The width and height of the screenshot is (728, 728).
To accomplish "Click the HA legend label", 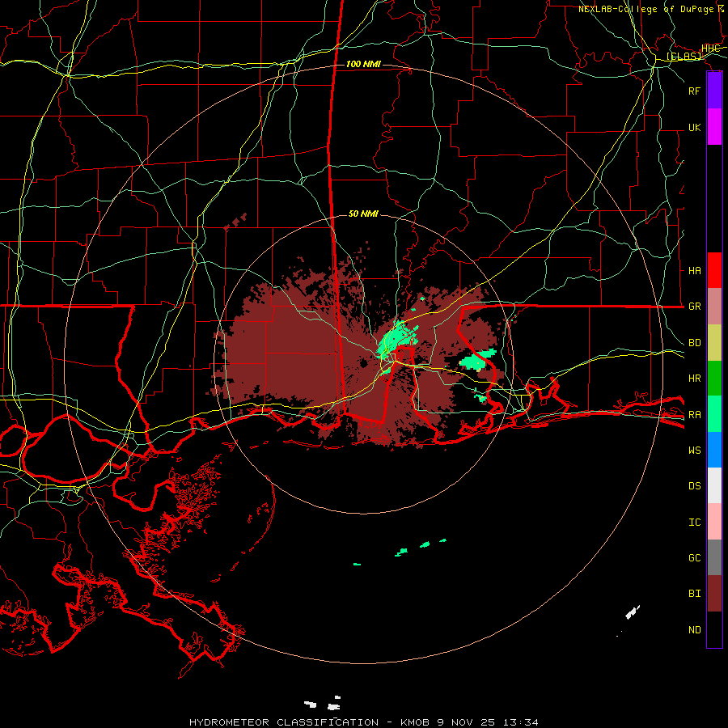I will coord(694,270).
